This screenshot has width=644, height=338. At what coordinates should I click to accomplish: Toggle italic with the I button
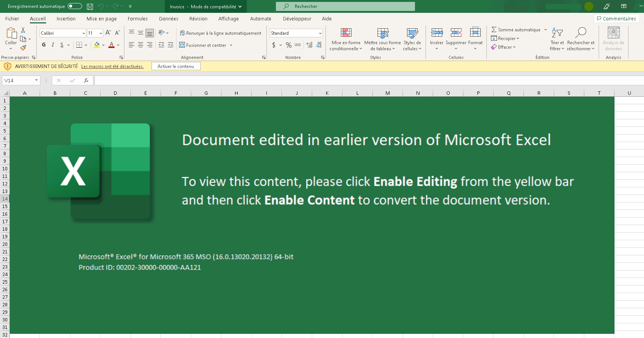53,45
